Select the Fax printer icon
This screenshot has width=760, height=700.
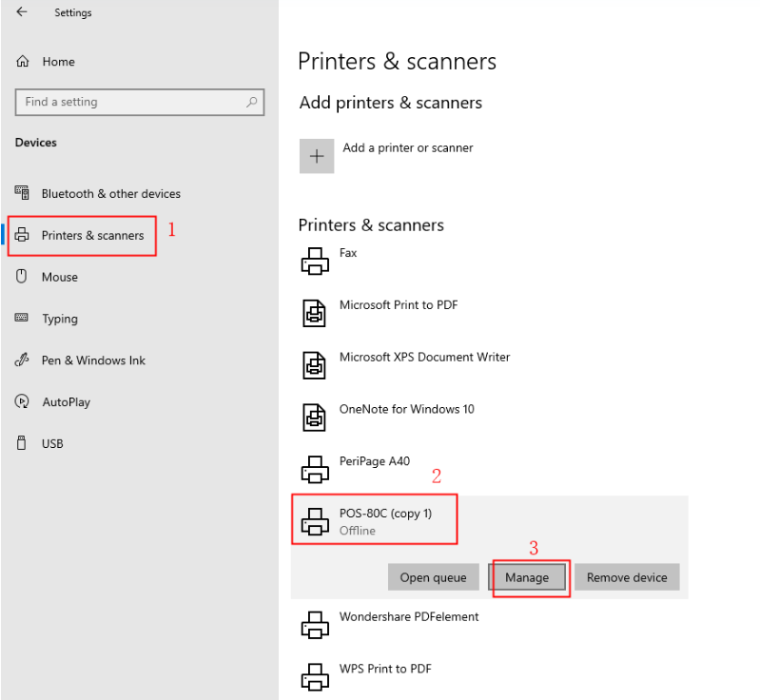pos(315,262)
